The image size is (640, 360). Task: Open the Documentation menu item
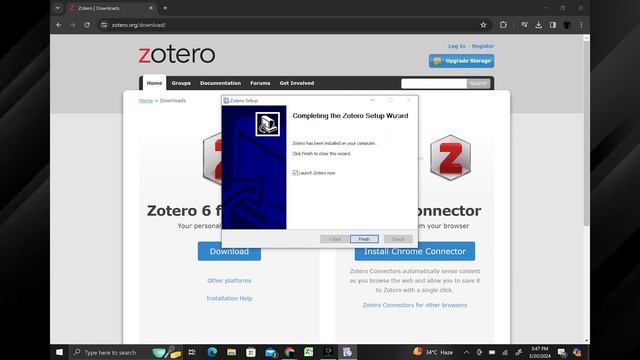pyautogui.click(x=220, y=83)
